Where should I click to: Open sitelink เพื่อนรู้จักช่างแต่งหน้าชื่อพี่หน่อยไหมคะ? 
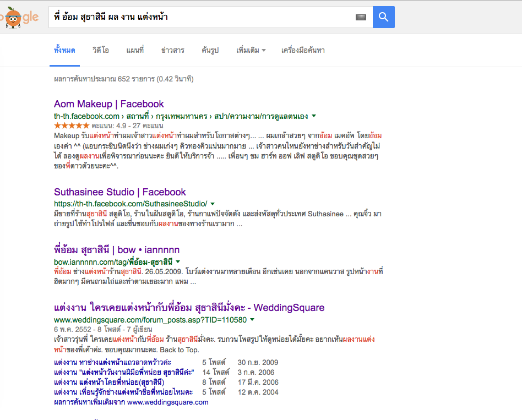(x=123, y=392)
